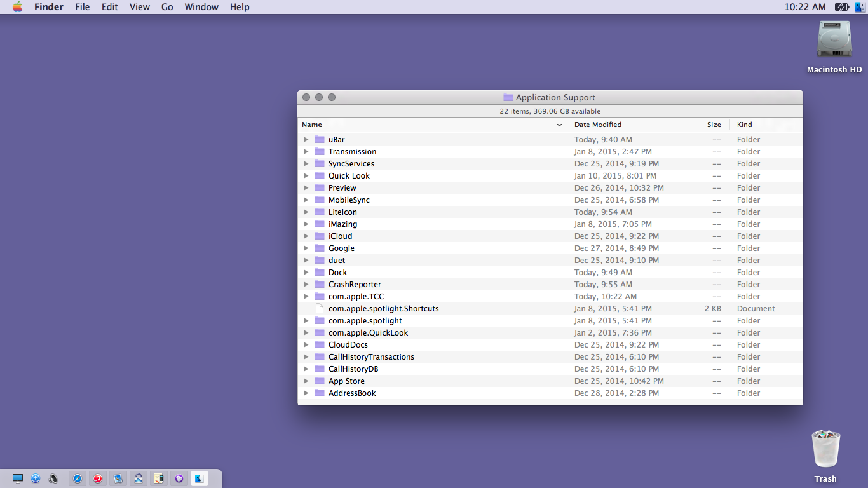Select the com.apple.QuickLook folder name
This screenshot has height=488, width=868.
coord(369,333)
